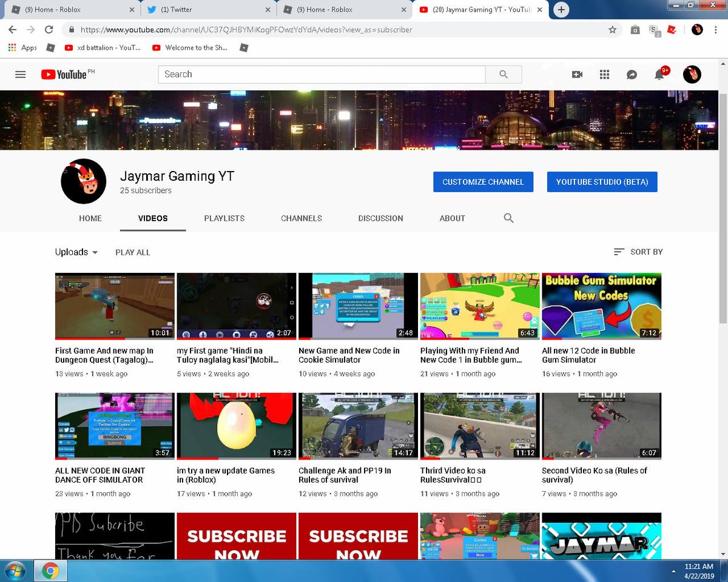Image resolution: width=728 pixels, height=582 pixels.
Task: Click PLAY ALL
Action: 133,252
